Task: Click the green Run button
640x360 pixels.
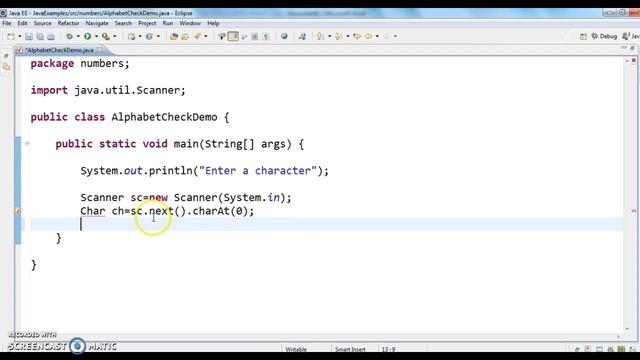Action: point(88,37)
